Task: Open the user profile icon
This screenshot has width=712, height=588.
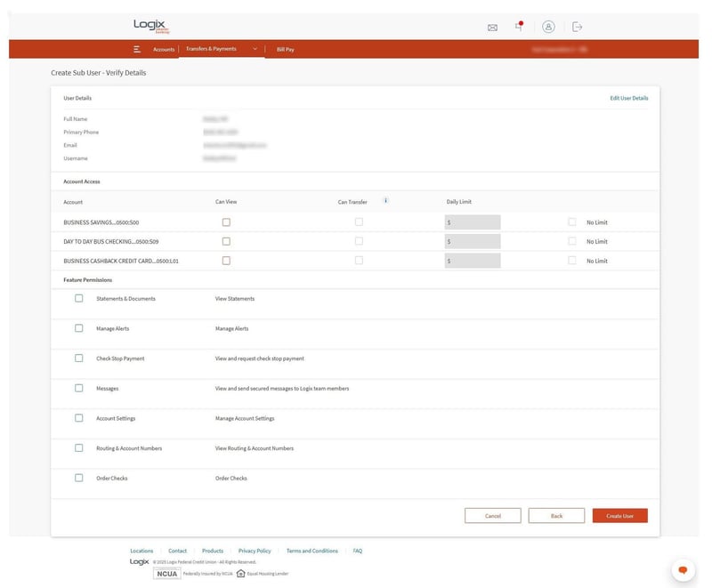Action: tap(548, 27)
